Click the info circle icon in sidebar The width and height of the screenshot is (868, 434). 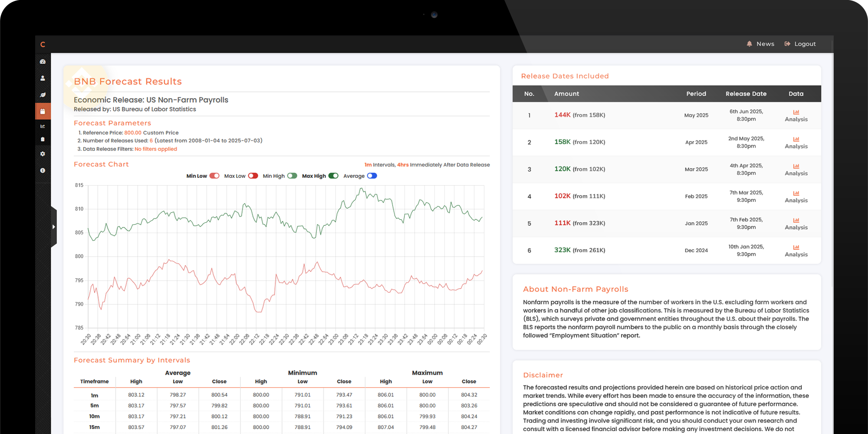[43, 171]
